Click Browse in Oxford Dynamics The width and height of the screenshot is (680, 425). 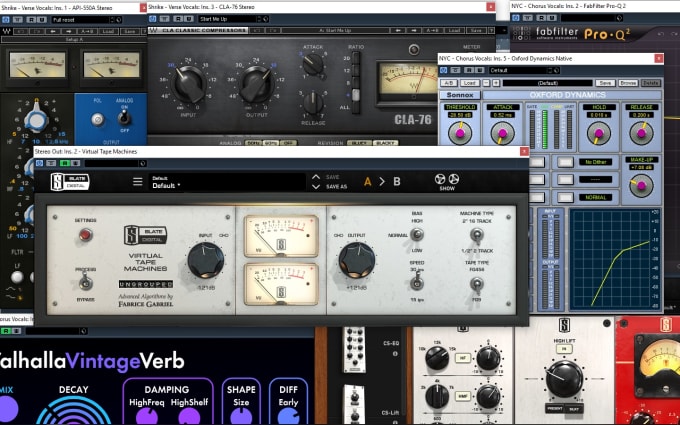pyautogui.click(x=628, y=83)
